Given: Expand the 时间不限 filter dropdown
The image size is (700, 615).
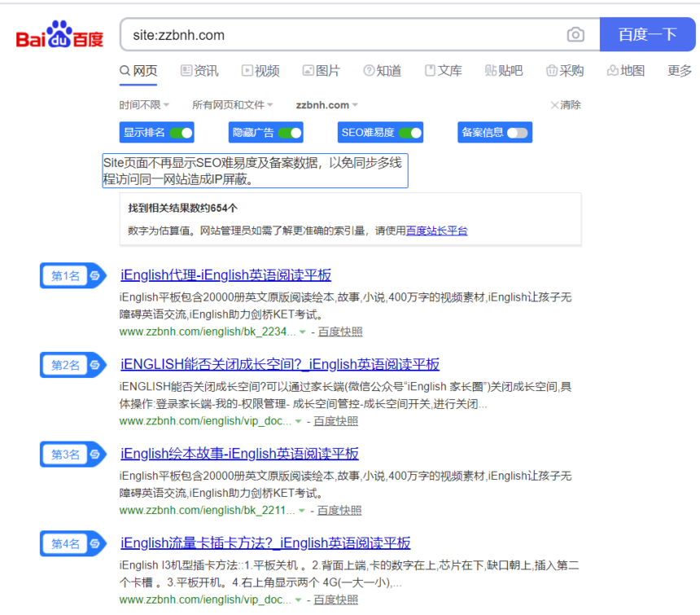Looking at the screenshot, I should click(144, 105).
